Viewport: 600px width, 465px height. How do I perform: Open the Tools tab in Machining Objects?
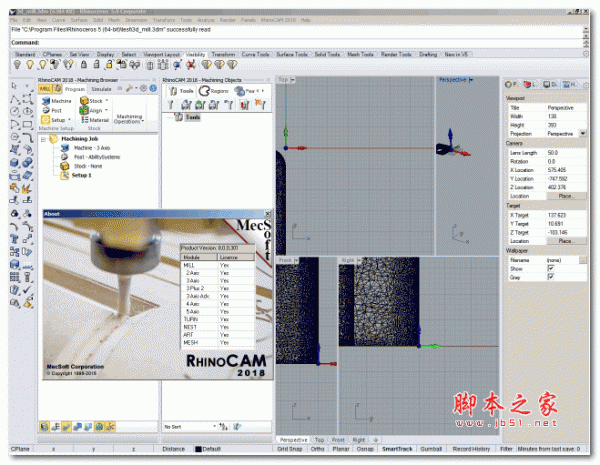pos(181,91)
